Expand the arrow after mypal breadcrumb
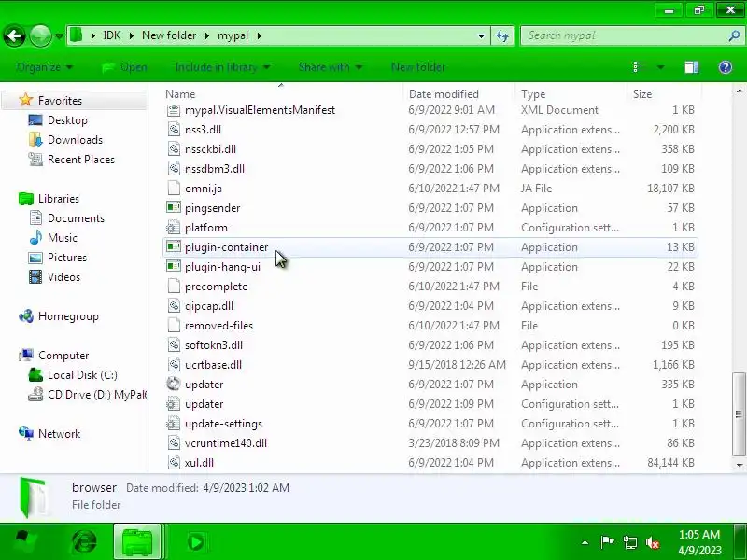Viewport: 747px width, 560px height. pyautogui.click(x=260, y=35)
